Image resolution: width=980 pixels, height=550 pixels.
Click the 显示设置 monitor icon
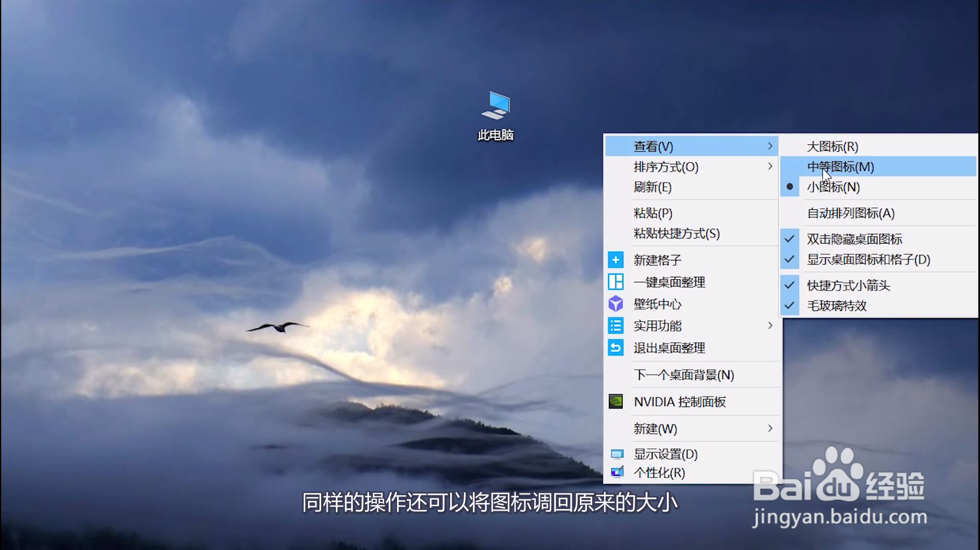click(x=618, y=453)
